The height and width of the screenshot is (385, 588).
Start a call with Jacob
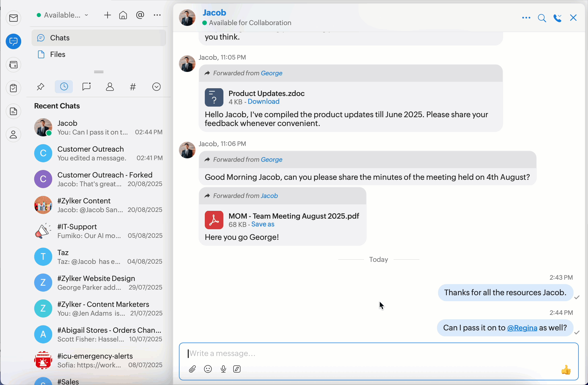(x=557, y=18)
